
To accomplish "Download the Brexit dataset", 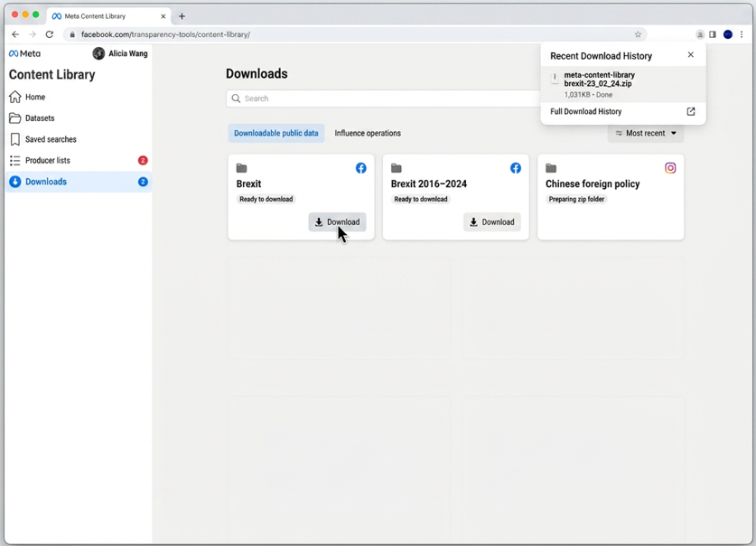I will click(x=338, y=221).
